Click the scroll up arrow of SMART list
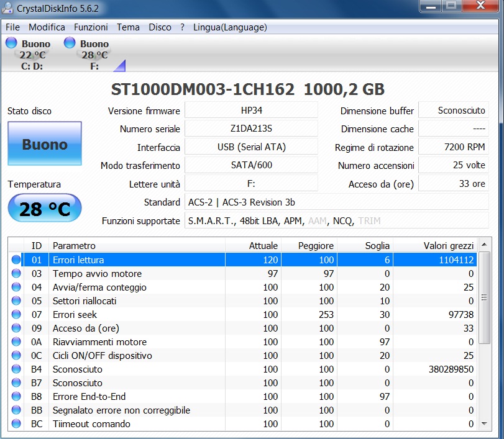This screenshot has width=504, height=439. point(484,245)
